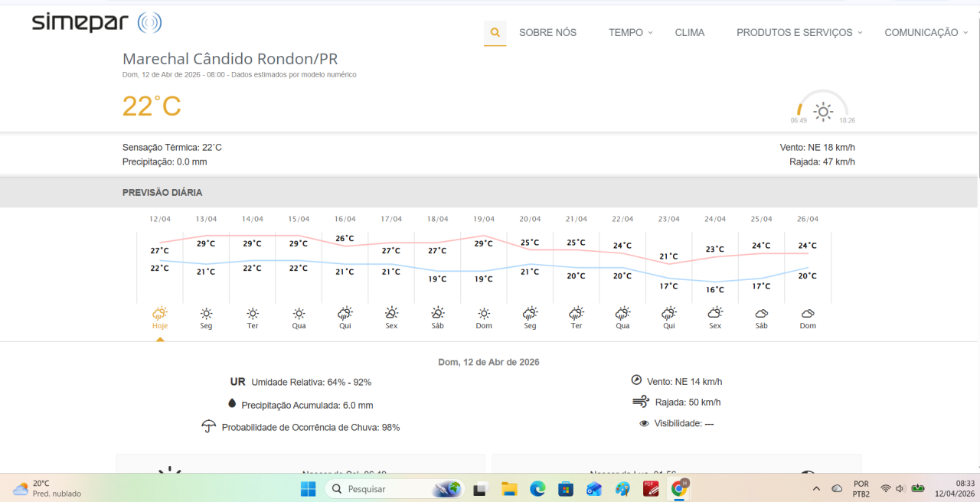
Task: Select Thursday 16/04 rain forecast icon
Action: [x=345, y=313]
